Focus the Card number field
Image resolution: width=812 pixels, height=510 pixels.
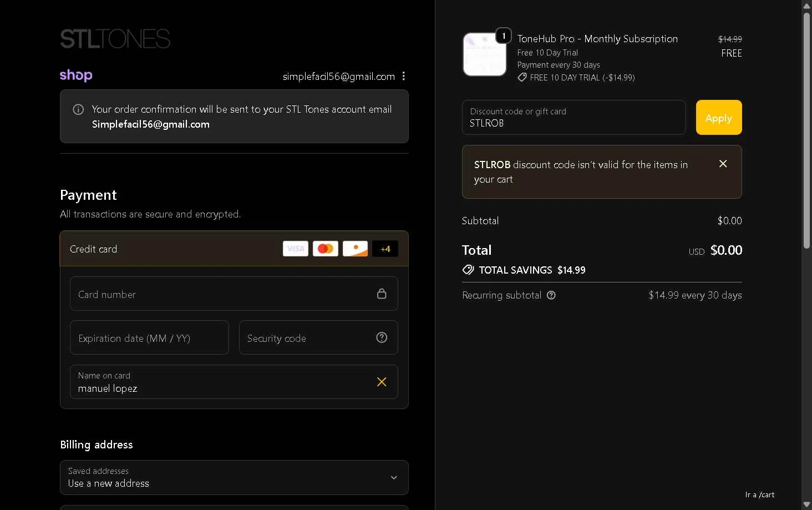click(234, 294)
